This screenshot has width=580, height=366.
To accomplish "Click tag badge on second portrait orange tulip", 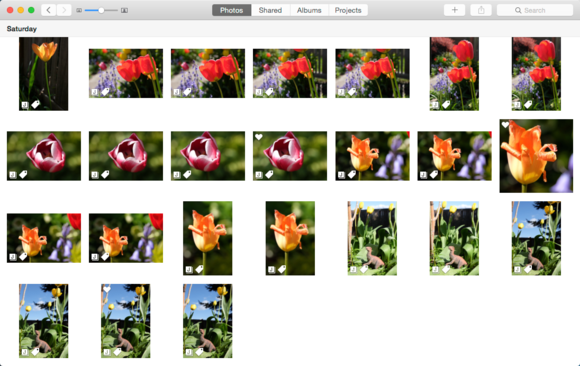I will pyautogui.click(x=282, y=269).
